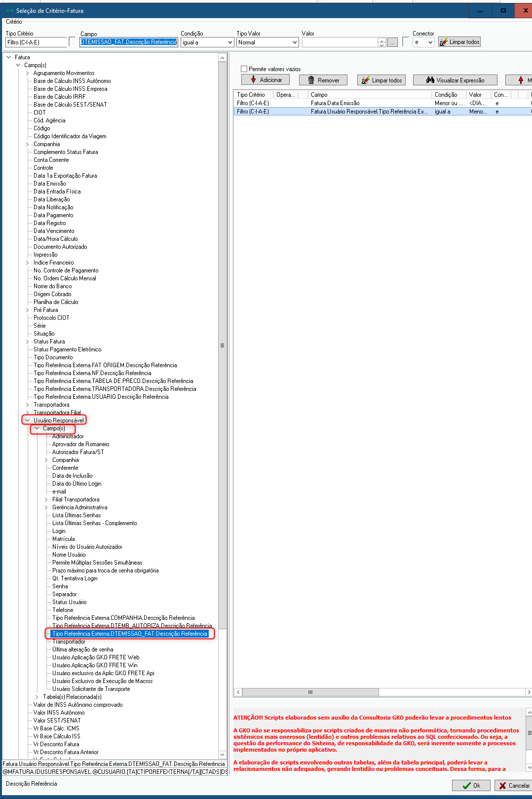Click tree scrollbar down arrow
Screen dimensions: 532x799
[x=222, y=755]
